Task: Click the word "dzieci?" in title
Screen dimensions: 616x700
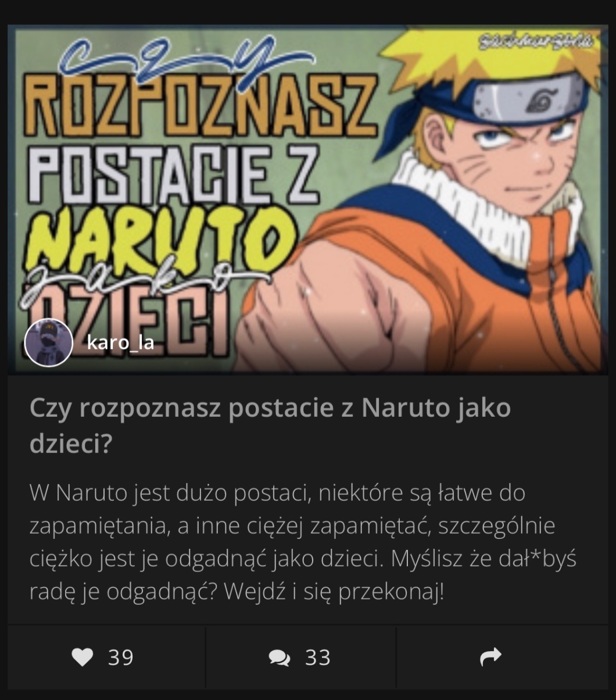Action: [71, 445]
